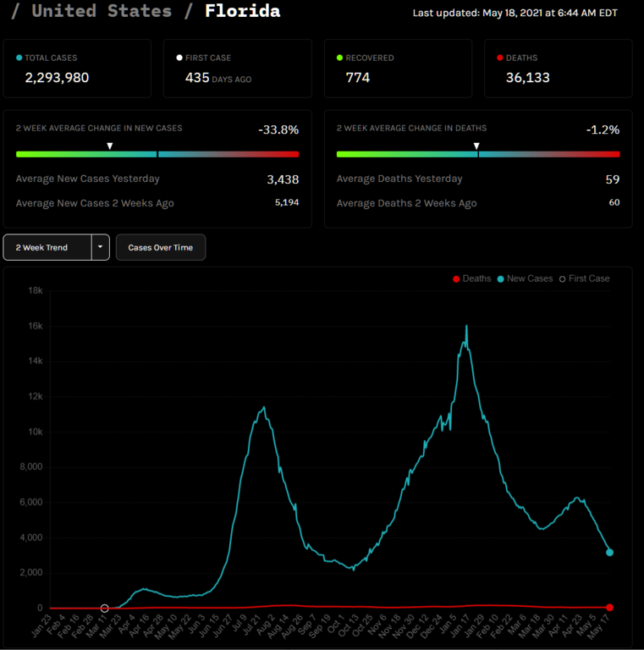Screen dimensions: 644x650
Task: Click the deaths gauge triangle marker
Action: coord(476,146)
